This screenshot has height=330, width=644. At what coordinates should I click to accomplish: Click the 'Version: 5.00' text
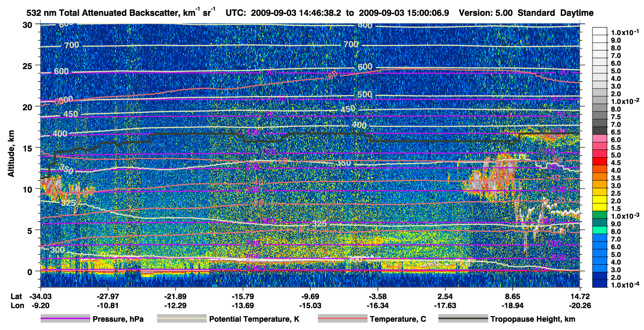(486, 13)
